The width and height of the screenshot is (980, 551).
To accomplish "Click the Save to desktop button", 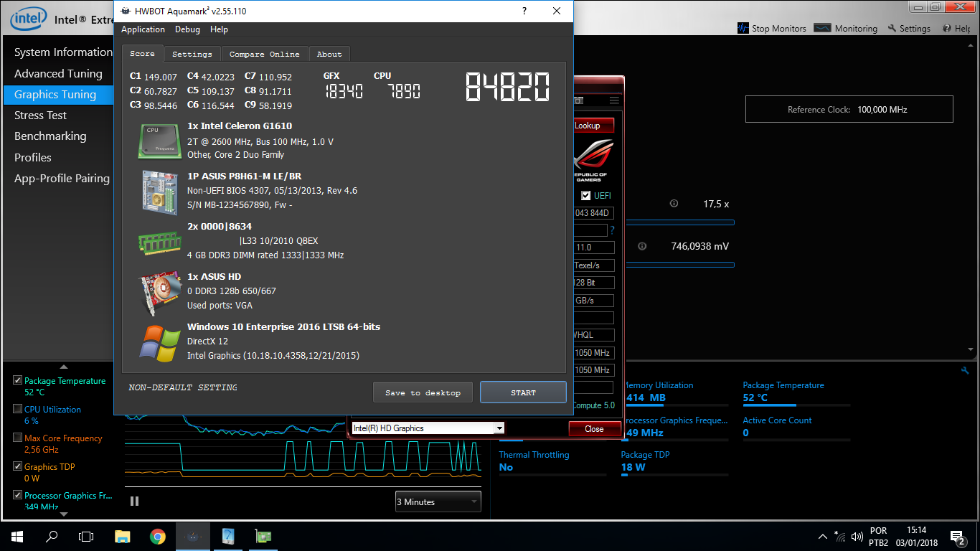I will click(423, 392).
